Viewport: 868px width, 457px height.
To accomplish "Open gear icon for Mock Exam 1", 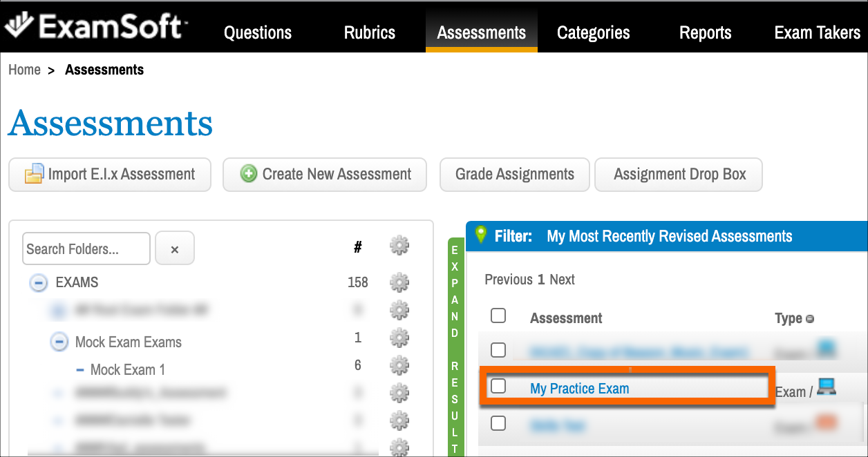I will [x=399, y=365].
